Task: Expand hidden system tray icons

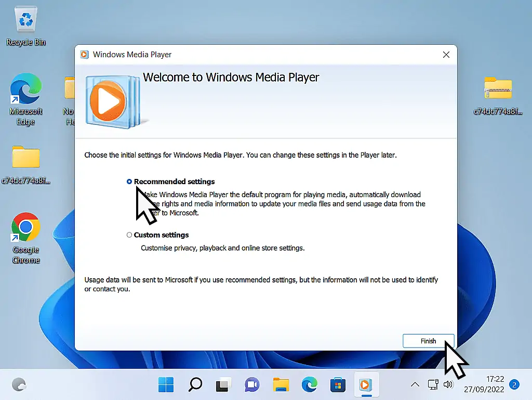Action: coord(415,384)
